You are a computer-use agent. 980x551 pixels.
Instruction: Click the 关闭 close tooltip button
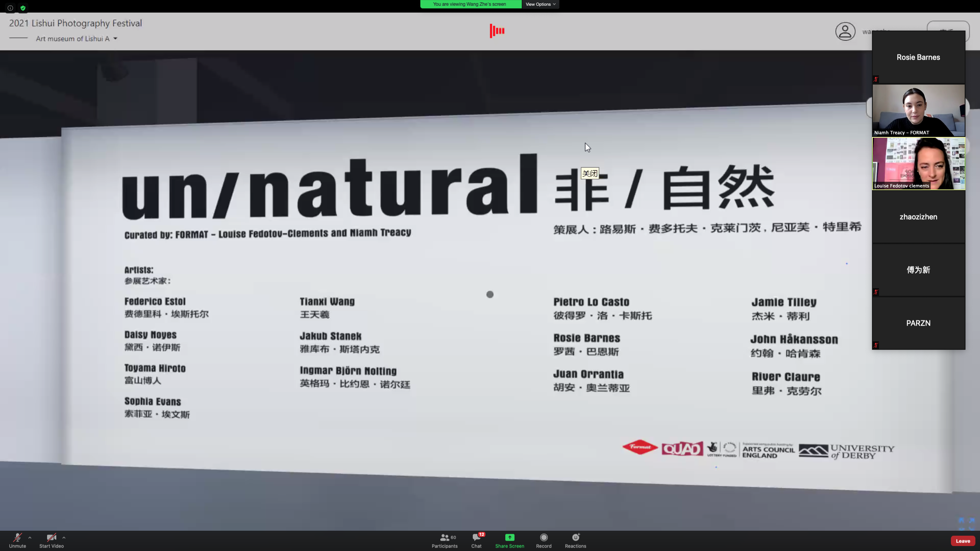pos(590,174)
